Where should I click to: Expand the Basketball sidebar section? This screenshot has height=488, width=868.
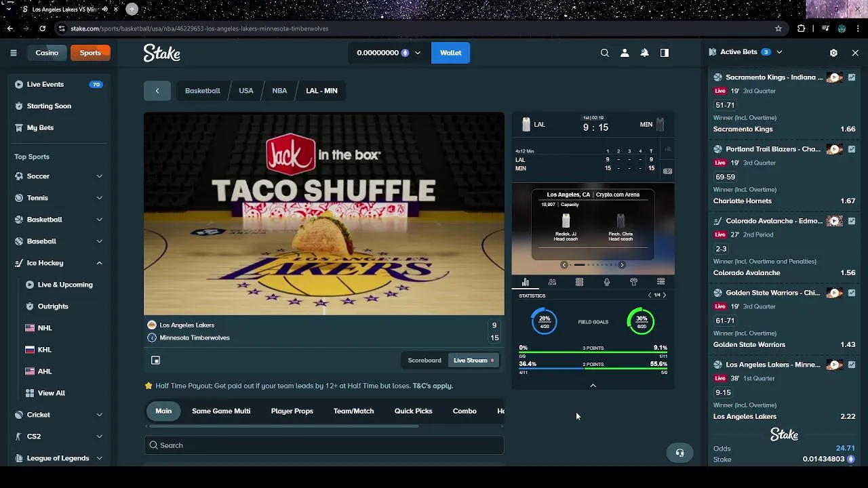99,220
